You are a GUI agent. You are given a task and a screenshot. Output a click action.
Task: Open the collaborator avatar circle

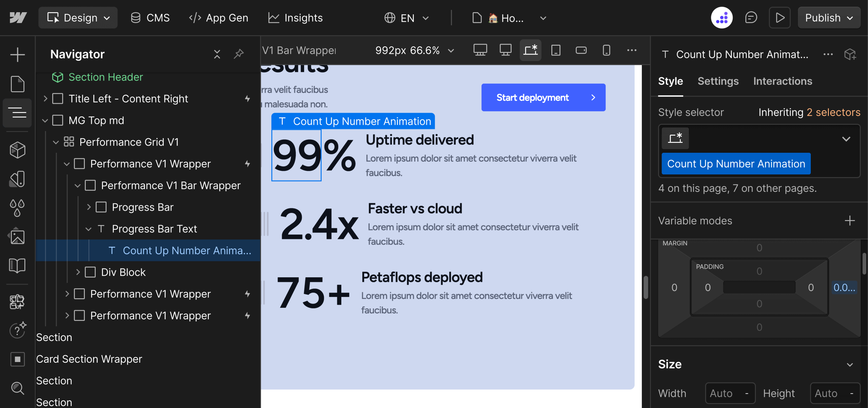pos(722,17)
